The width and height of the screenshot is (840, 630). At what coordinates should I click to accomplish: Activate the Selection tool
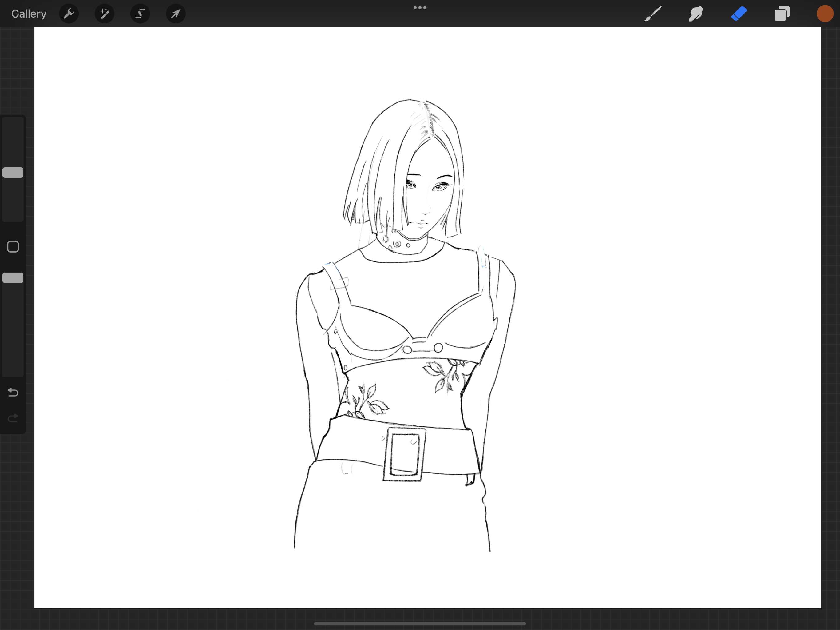[x=140, y=14]
